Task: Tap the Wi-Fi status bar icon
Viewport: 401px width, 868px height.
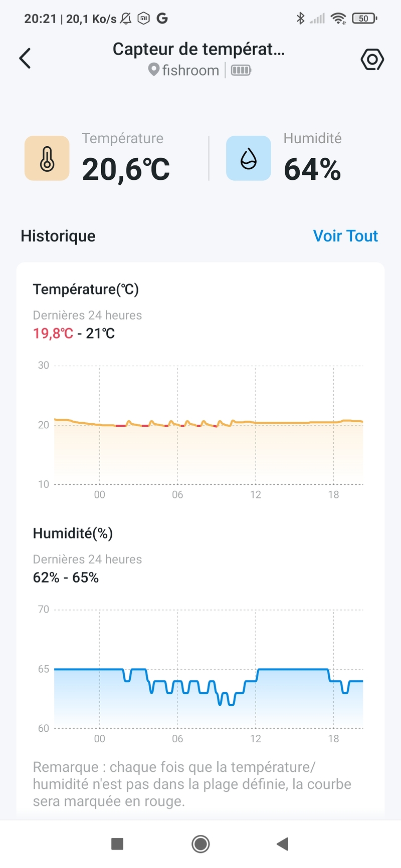Action: click(x=339, y=19)
